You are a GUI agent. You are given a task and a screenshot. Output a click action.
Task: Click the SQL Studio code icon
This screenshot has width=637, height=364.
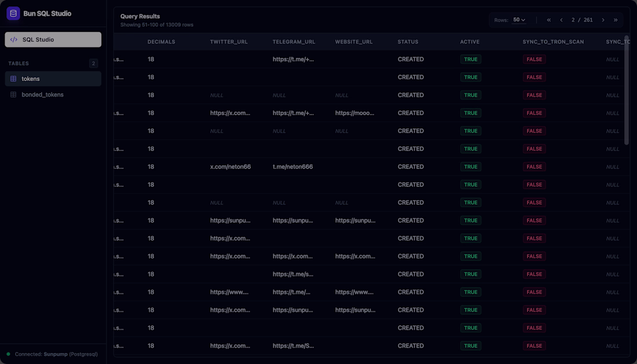coord(14,39)
